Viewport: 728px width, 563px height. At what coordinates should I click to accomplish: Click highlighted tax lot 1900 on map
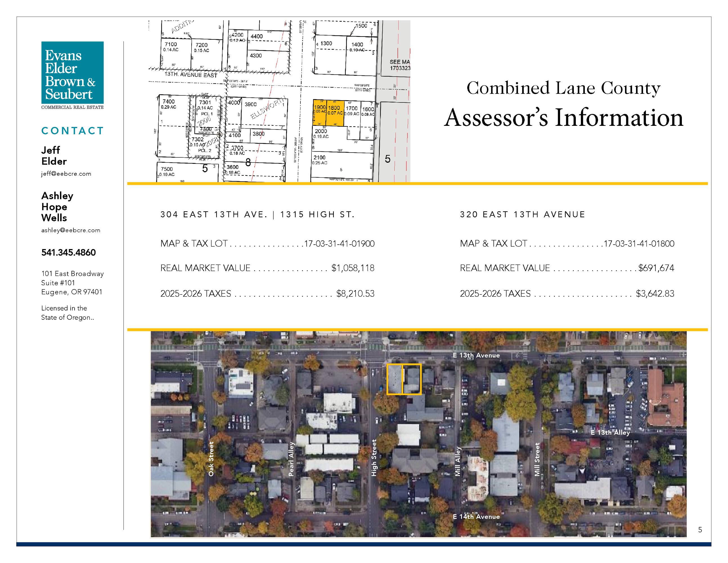coord(319,112)
